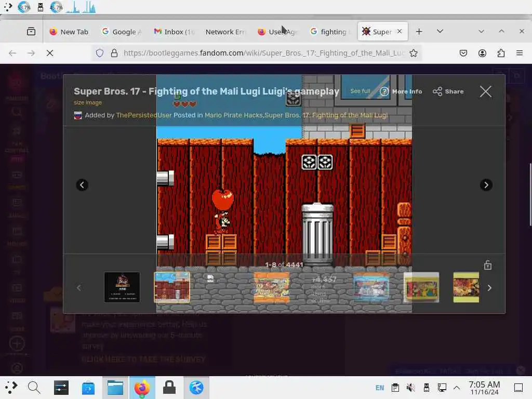The height and width of the screenshot is (399, 532).
Task: Change EN keyboard layout indicator
Action: (x=380, y=388)
